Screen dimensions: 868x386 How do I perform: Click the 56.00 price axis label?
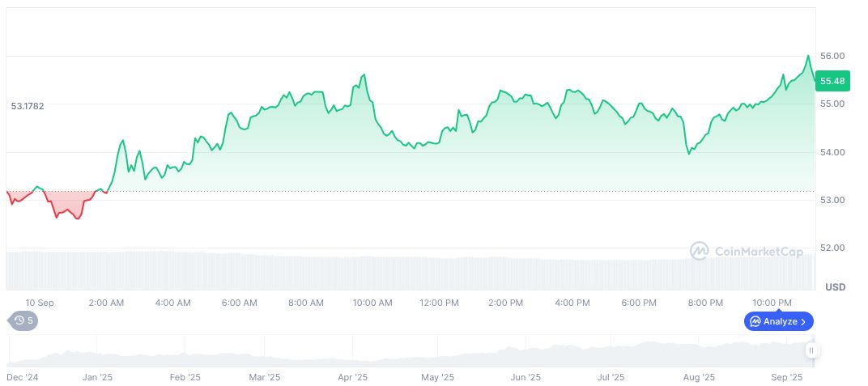click(832, 56)
